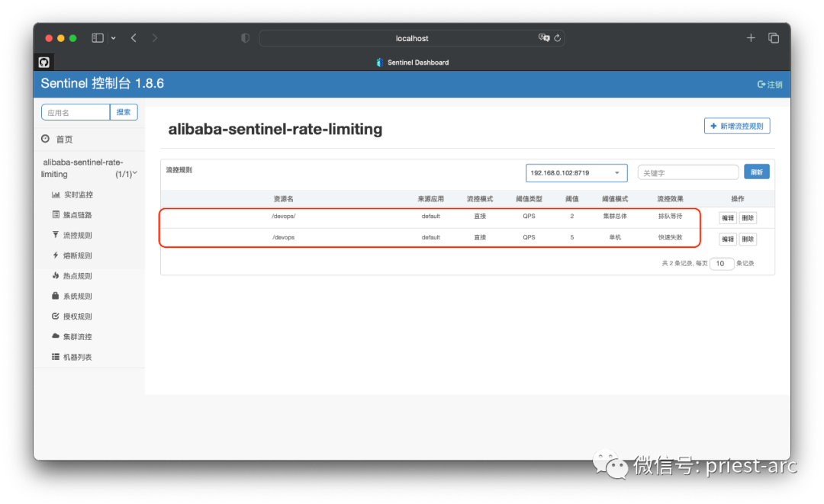The width and height of the screenshot is (824, 504).
Task: Click the 集群流控 cloud icon
Action: pos(56,336)
